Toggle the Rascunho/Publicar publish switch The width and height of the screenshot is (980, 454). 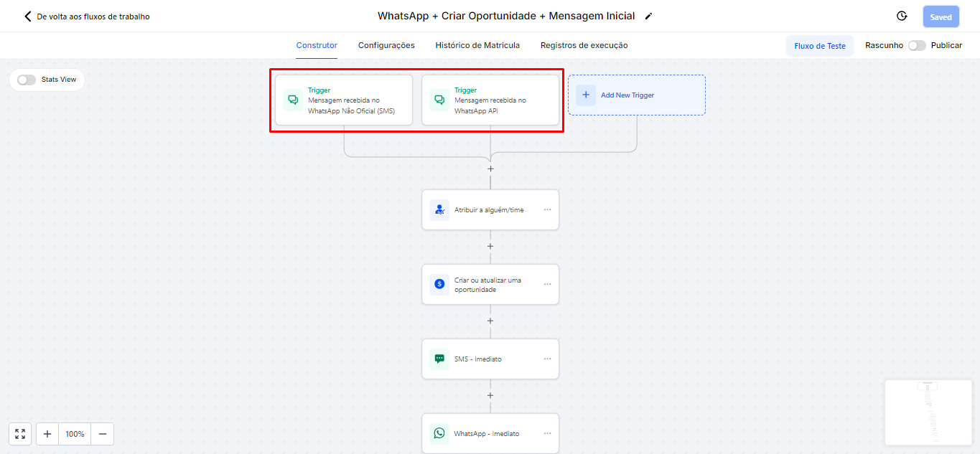[917, 45]
